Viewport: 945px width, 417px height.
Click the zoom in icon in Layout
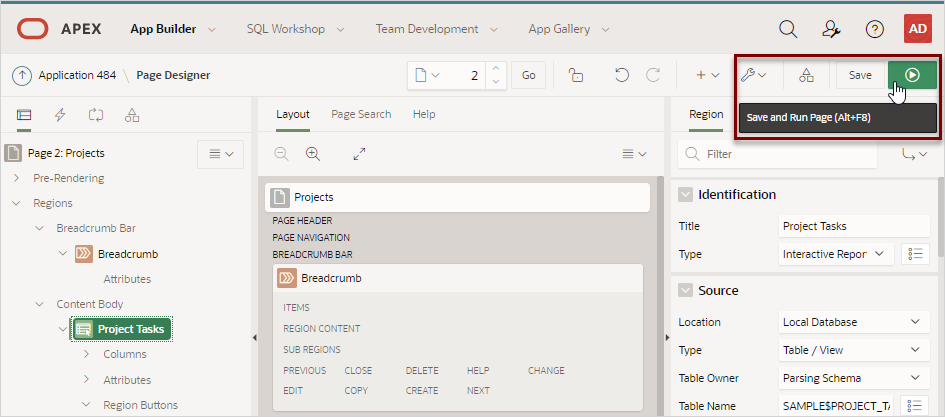312,154
